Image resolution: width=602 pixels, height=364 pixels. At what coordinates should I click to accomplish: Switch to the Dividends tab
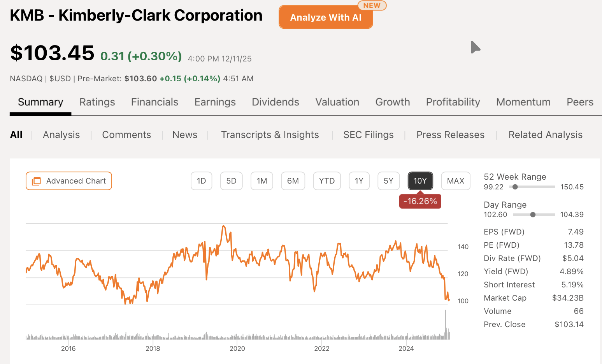(275, 102)
